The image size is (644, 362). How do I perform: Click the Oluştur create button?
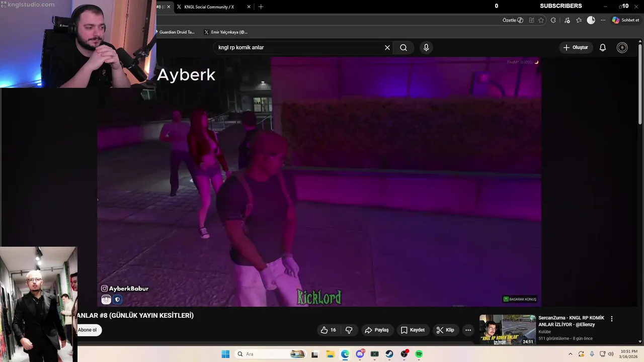coord(575,48)
